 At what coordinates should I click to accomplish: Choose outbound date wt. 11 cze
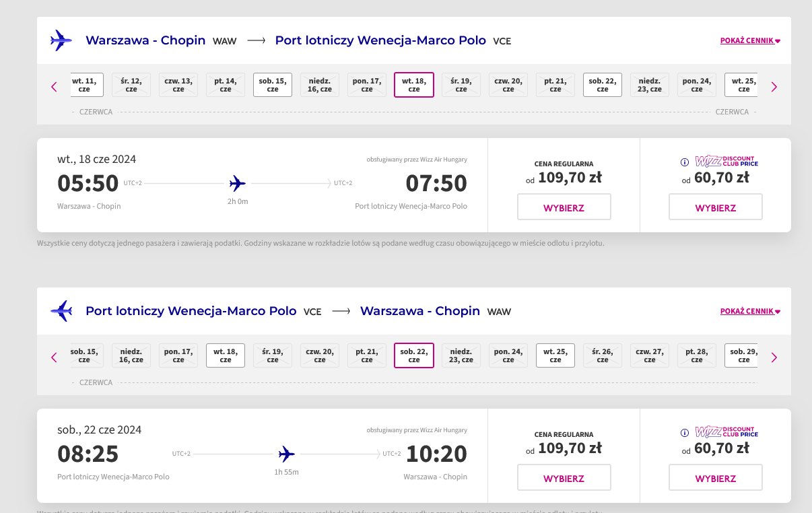pos(86,85)
